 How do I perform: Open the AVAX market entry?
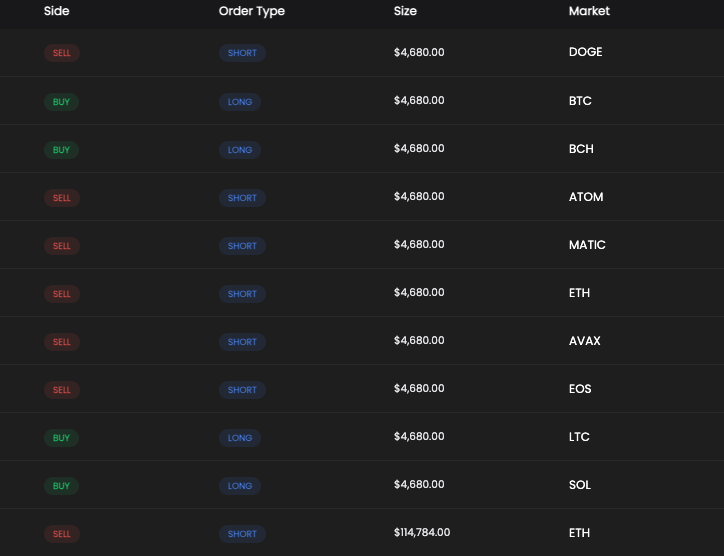tap(585, 341)
